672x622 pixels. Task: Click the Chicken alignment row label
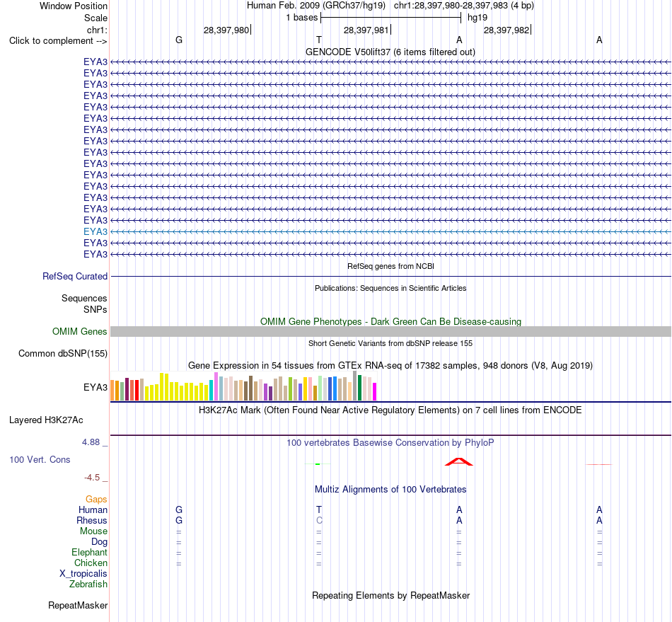click(x=91, y=563)
